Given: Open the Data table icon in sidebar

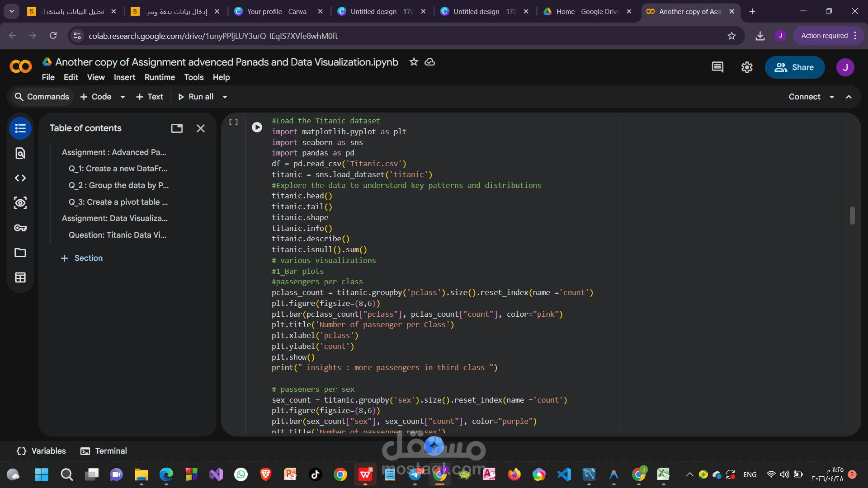Looking at the screenshot, I should [20, 277].
